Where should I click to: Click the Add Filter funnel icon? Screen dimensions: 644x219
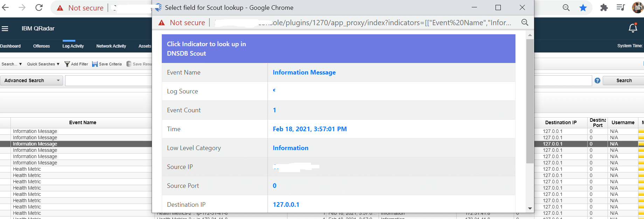point(67,64)
